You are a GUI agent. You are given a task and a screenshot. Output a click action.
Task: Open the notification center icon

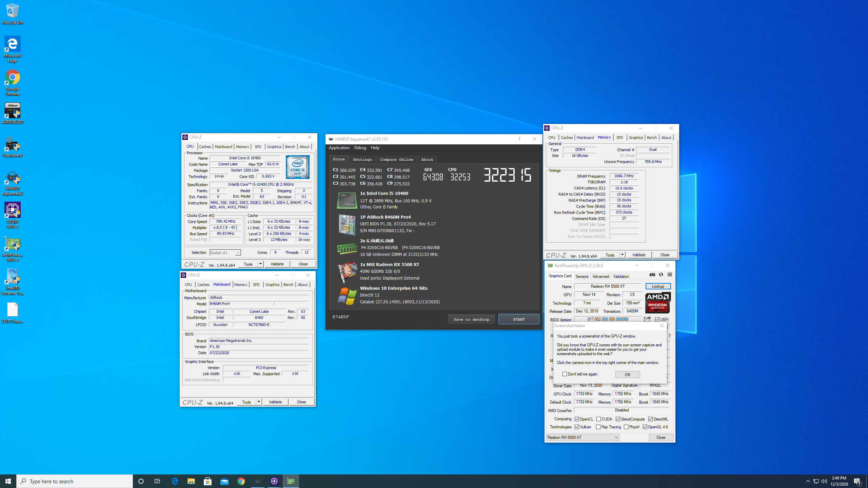coord(857,481)
